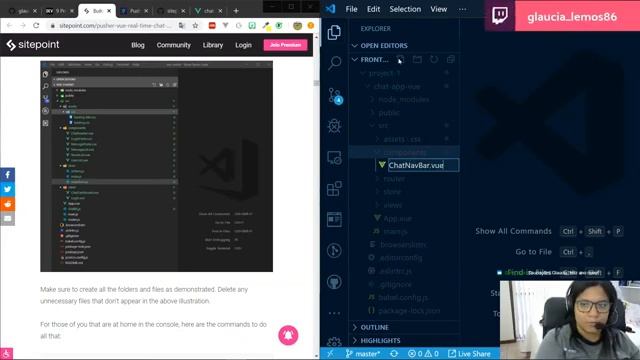Open the GitHub octocat icon in activity bar
The height and width of the screenshot is (360, 640).
[334, 282]
